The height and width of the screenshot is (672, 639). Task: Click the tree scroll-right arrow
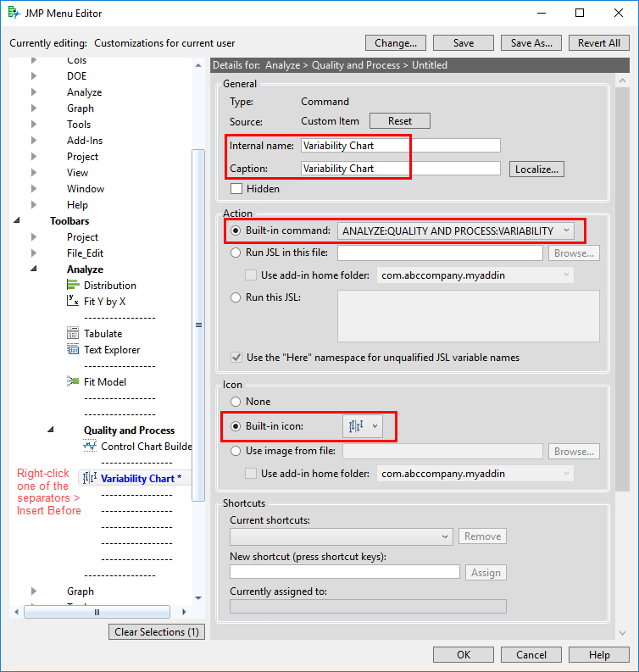pos(184,612)
